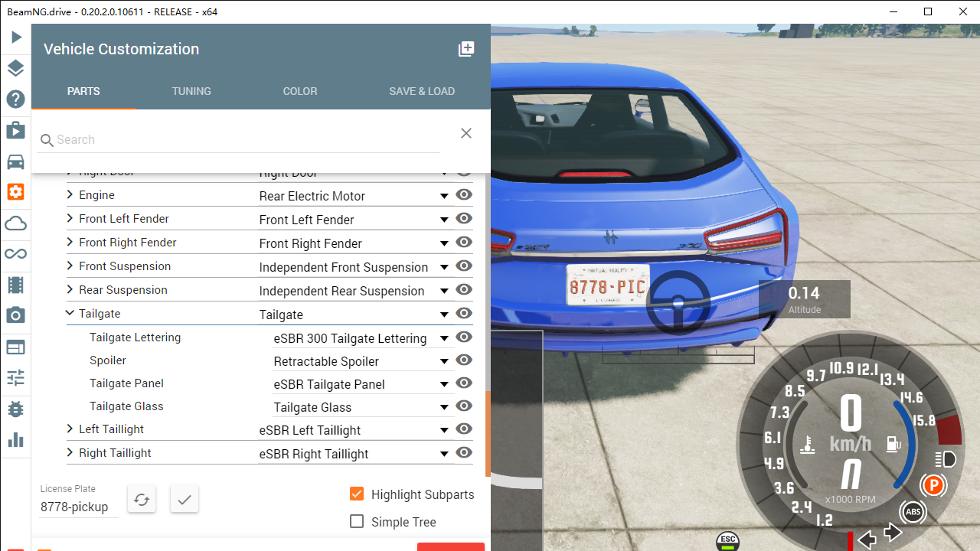Open the Independent Rear Suspension dropdown

pyautogui.click(x=354, y=291)
